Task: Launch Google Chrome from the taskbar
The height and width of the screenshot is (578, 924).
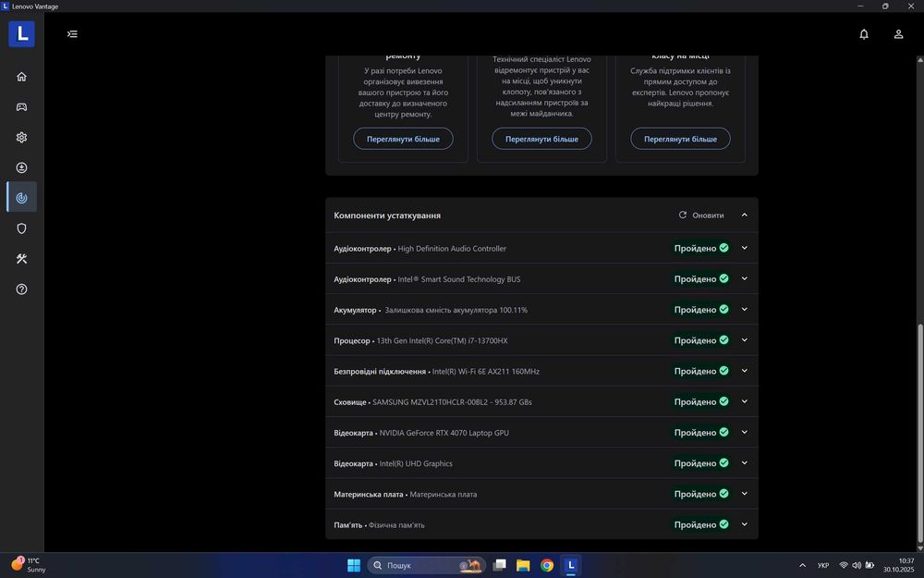Action: tap(547, 565)
